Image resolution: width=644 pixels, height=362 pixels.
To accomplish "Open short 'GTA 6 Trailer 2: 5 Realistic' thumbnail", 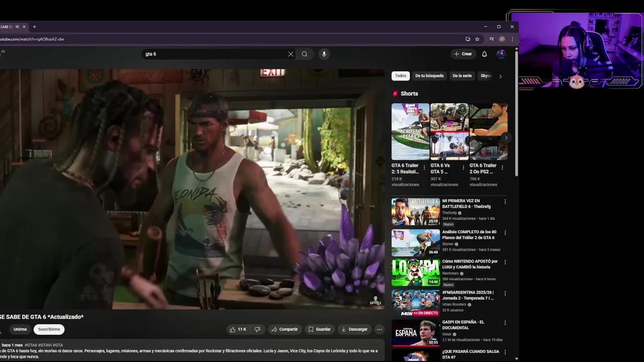I will point(411,132).
